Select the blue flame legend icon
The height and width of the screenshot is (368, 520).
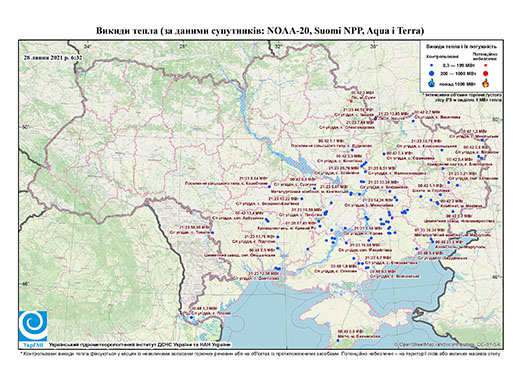coord(432,83)
